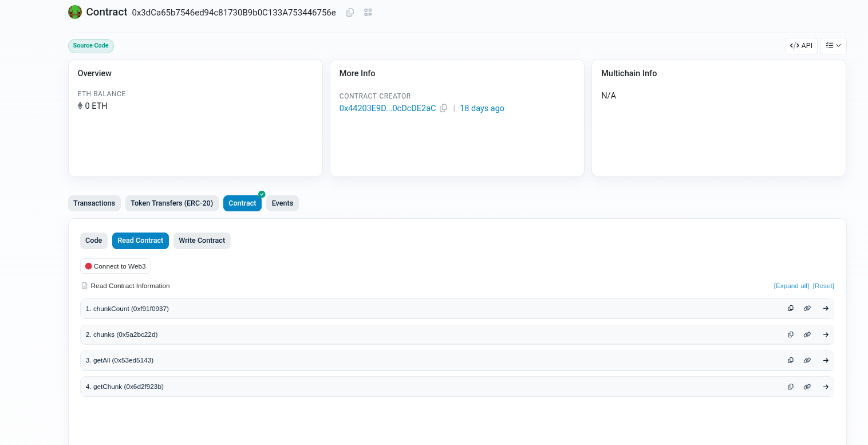The image size is (868, 445).
Task: Copy the contract address icon
Action: coord(350,13)
